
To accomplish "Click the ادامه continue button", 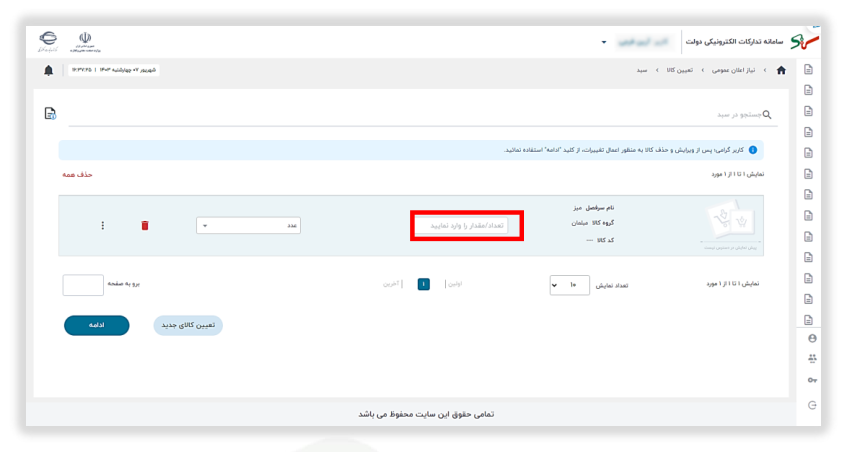I will (x=97, y=325).
